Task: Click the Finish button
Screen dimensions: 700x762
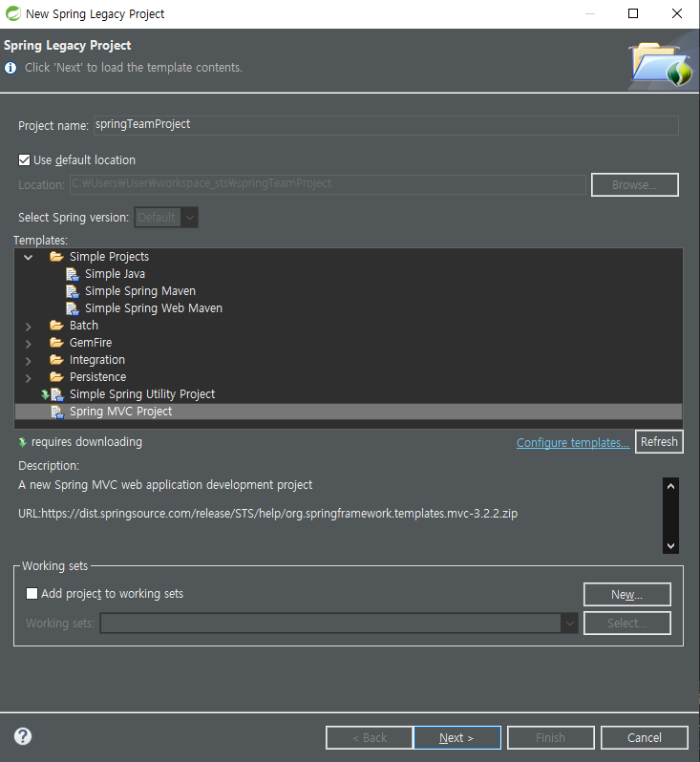Action: coord(551,738)
